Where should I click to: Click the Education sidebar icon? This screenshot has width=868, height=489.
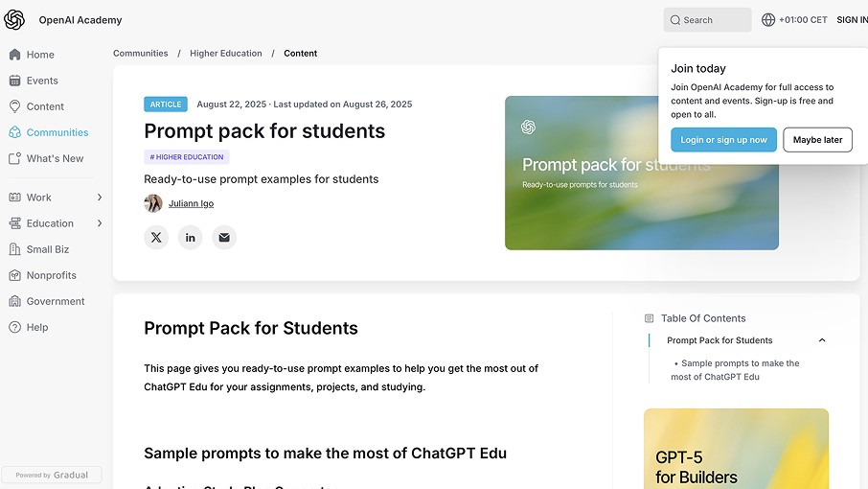[15, 223]
